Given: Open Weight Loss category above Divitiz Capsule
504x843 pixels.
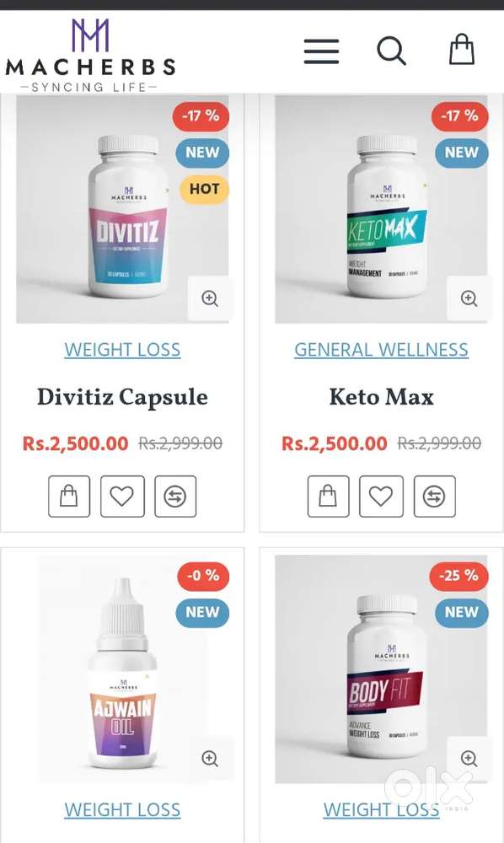Looking at the screenshot, I should pyautogui.click(x=122, y=350).
